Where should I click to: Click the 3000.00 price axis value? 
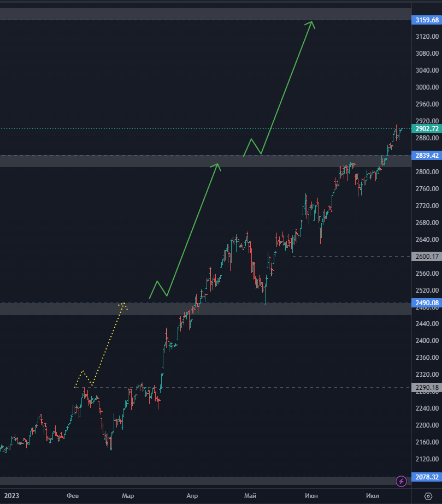tap(427, 87)
